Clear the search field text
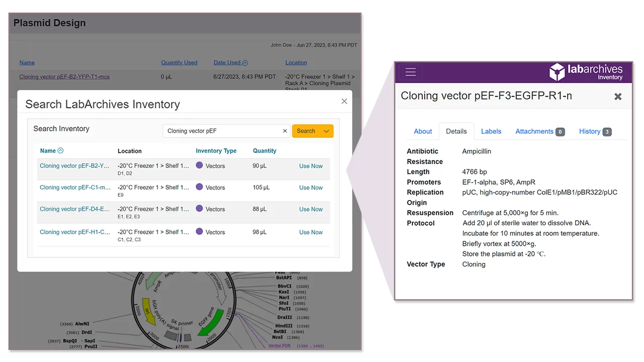This screenshot has height=362, width=644. [285, 131]
